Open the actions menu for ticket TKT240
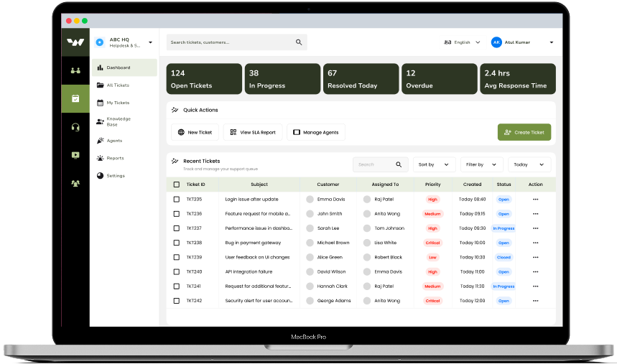 click(x=536, y=272)
